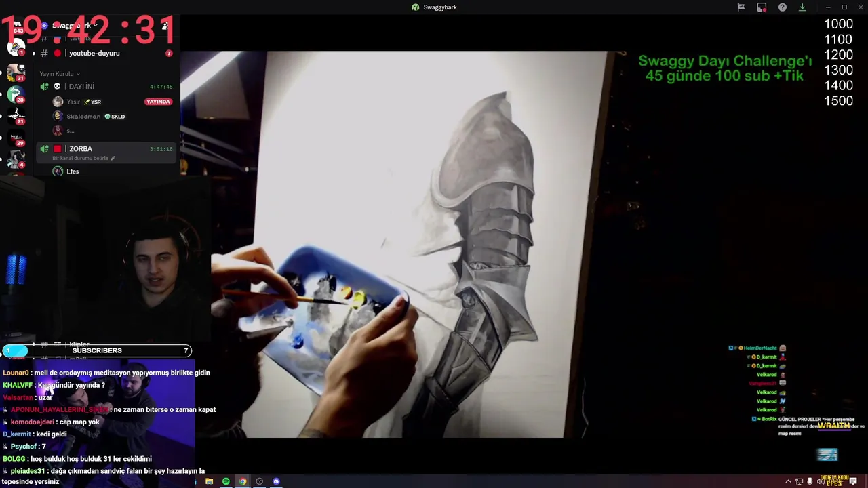
Task: Open server icon with badge 28
Action: [16, 94]
